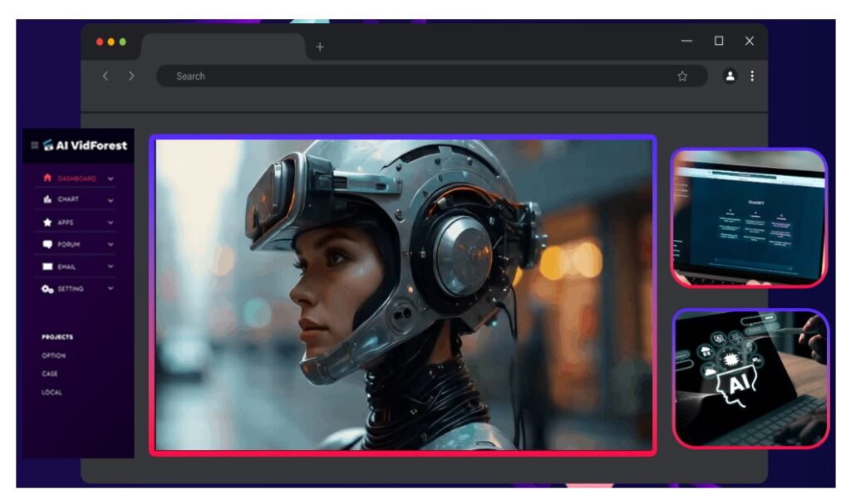Select the empty browser tab
The width and height of the screenshot is (851, 504).
[x=223, y=46]
